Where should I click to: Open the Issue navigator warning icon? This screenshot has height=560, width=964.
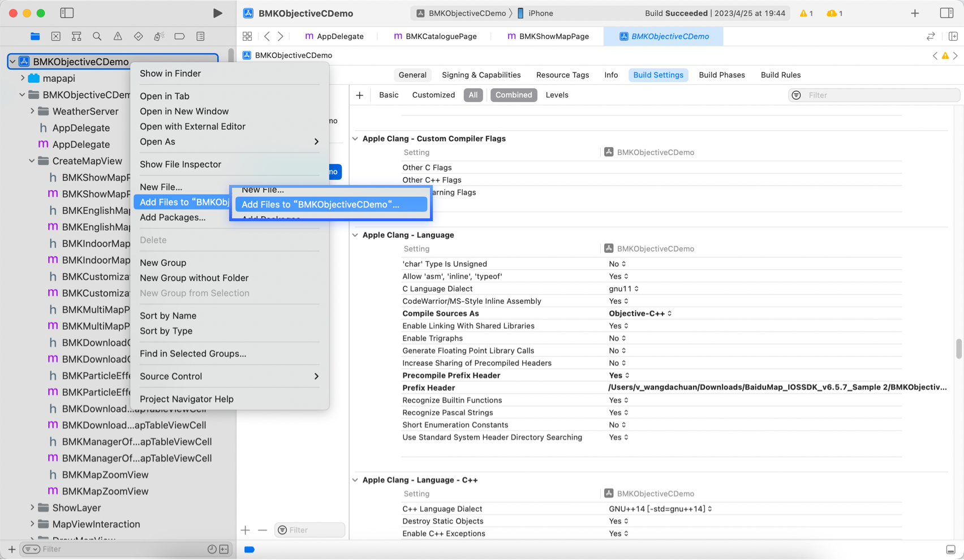pos(118,36)
